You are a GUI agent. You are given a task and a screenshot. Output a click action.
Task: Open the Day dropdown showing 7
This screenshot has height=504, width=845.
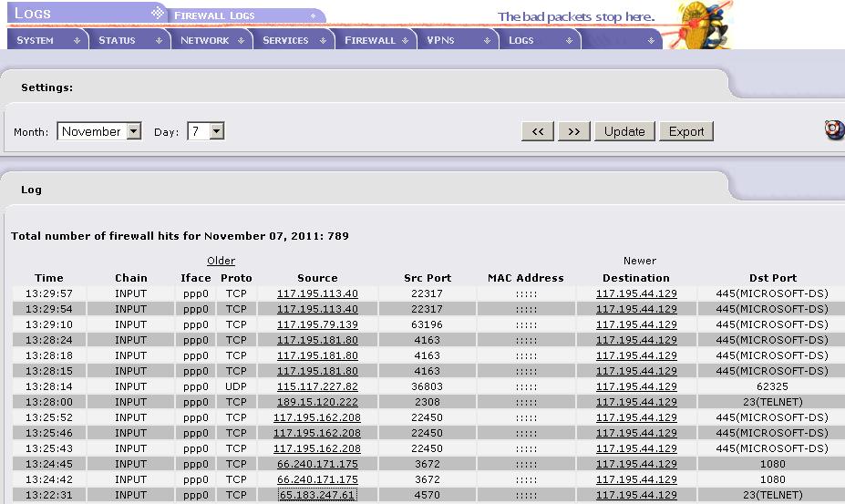205,132
